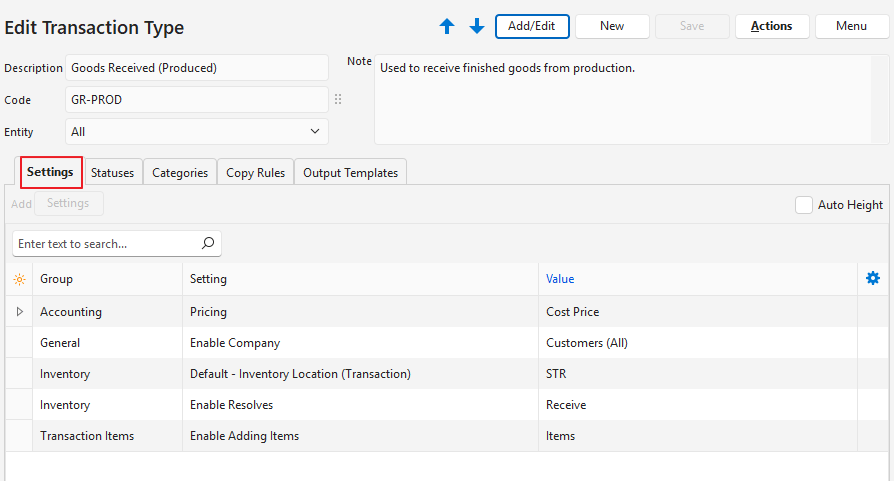894x481 pixels.
Task: Go to the Output Templates tab
Action: click(350, 173)
